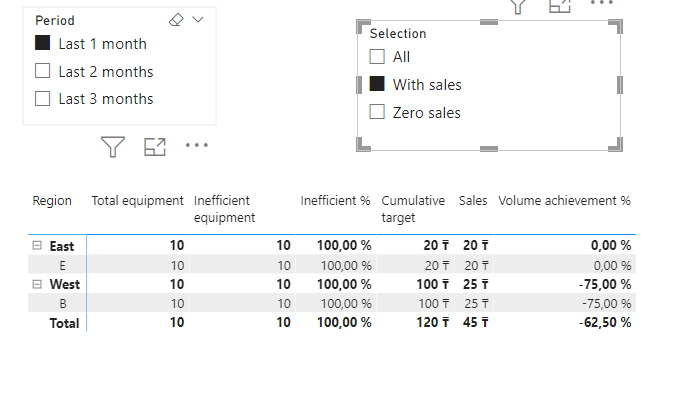Click the 120 ₸ total cumulative target
The height and width of the screenshot is (396, 689).
[x=433, y=323]
